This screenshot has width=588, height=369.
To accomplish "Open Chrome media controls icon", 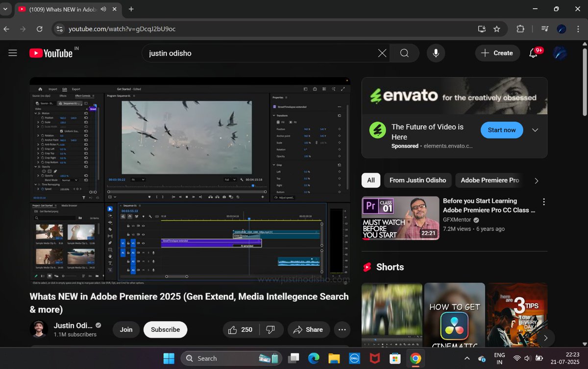I will [x=545, y=29].
